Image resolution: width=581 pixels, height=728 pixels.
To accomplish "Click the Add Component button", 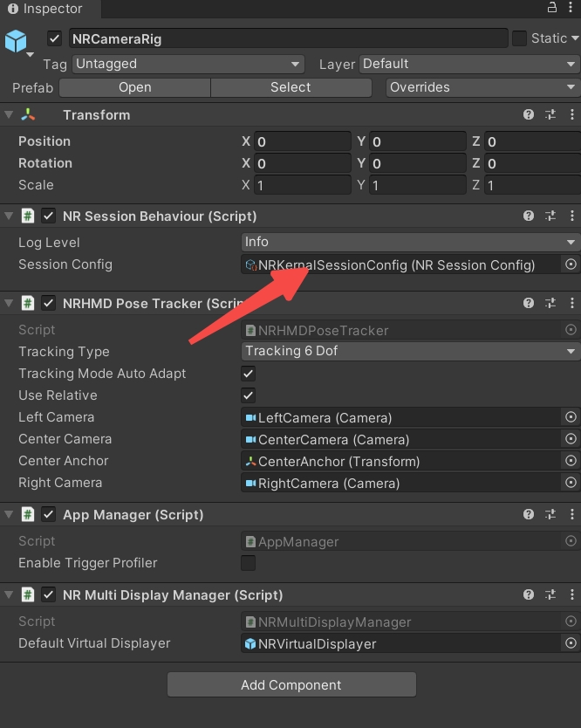I will click(291, 685).
